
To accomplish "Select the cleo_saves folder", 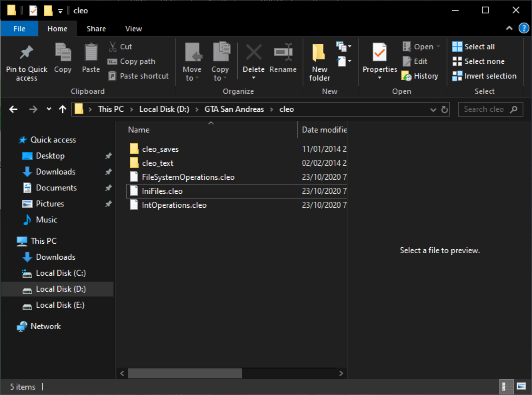I will 160,149.
